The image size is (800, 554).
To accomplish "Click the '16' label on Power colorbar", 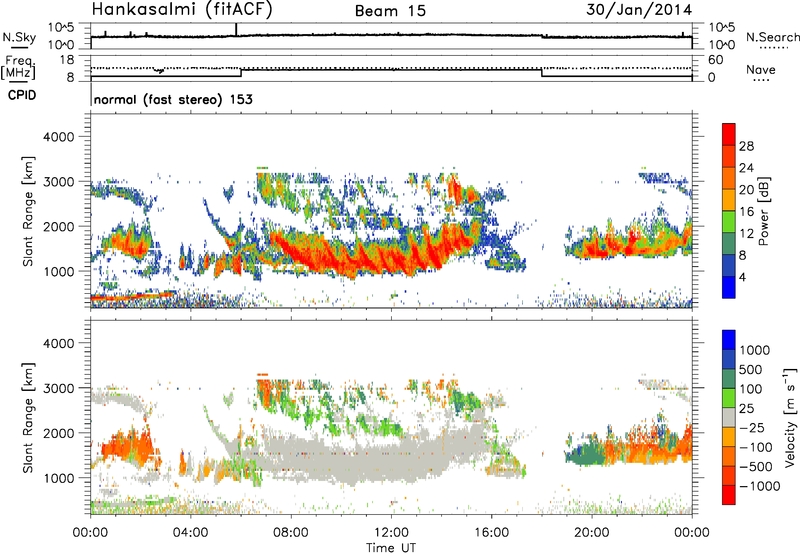I will click(x=746, y=212).
